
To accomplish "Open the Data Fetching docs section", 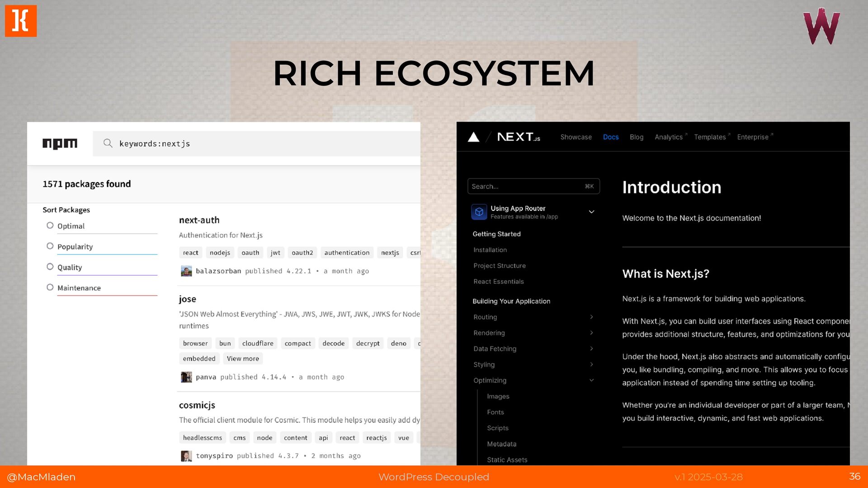I will click(x=495, y=349).
